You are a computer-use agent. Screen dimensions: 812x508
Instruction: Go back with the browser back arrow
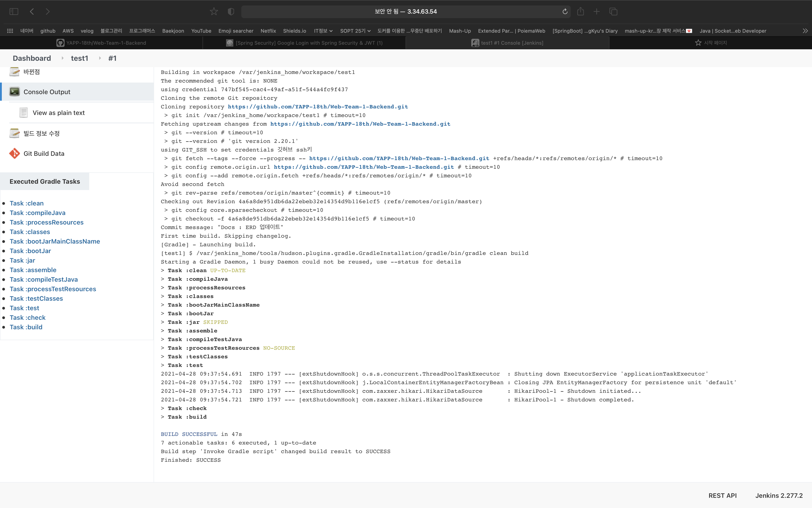pos(32,11)
